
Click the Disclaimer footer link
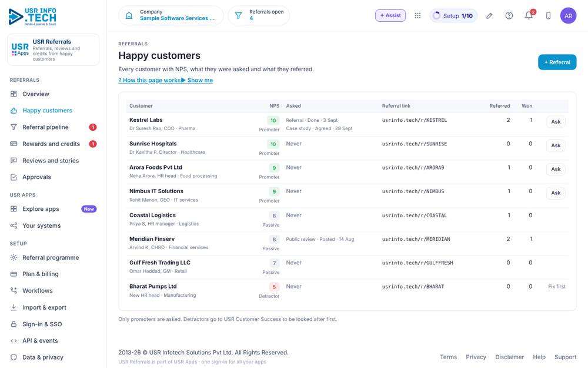(509, 357)
